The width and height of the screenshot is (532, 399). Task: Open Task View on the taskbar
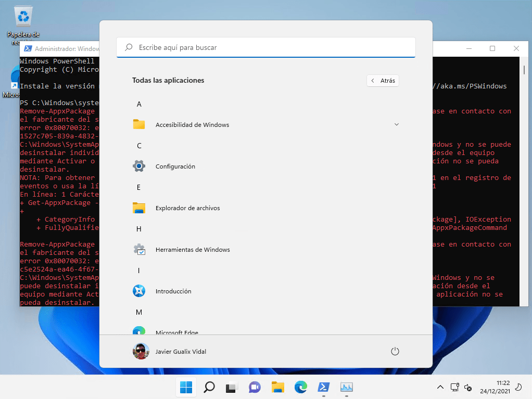click(x=232, y=387)
